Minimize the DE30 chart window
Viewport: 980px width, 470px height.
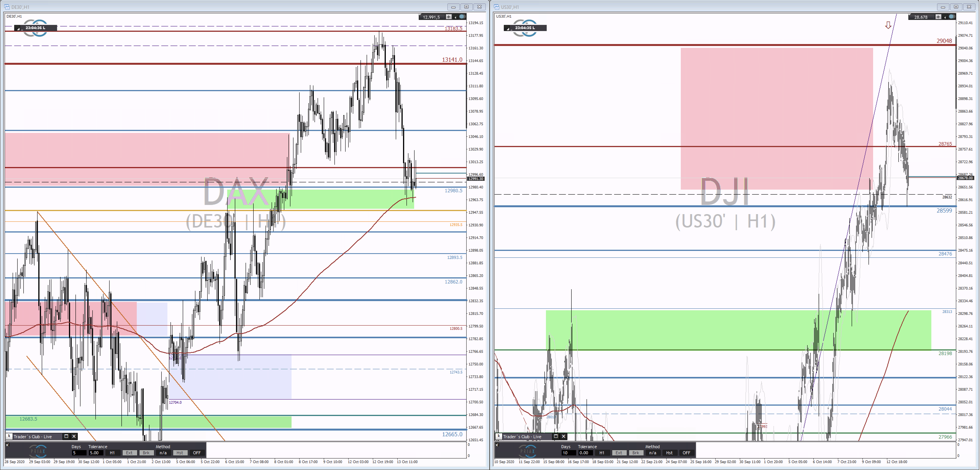[453, 7]
